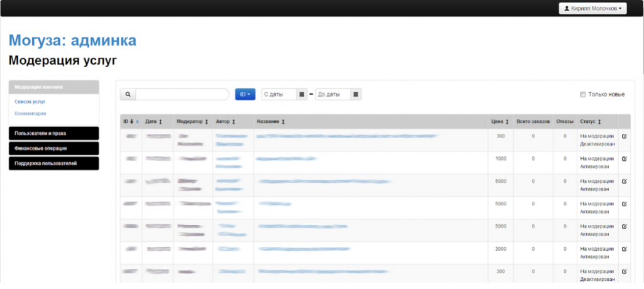
Task: Enable the 'Только новые' checkbox
Action: (582, 94)
